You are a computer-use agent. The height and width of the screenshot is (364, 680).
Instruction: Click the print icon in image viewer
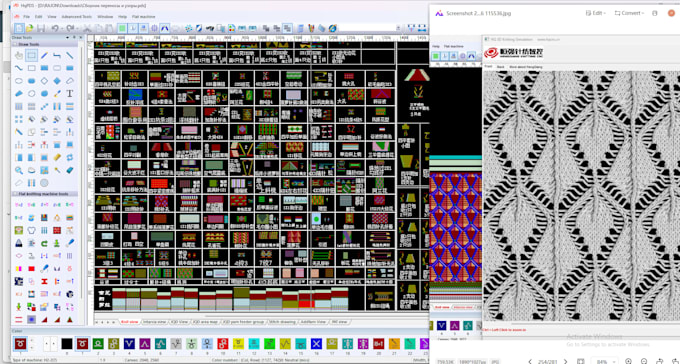pyautogui.click(x=655, y=13)
